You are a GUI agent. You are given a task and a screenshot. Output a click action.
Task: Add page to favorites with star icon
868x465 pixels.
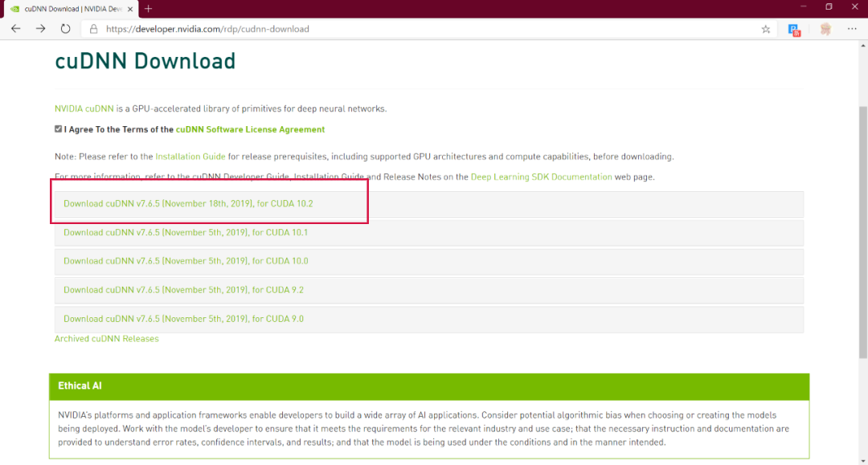pyautogui.click(x=766, y=29)
